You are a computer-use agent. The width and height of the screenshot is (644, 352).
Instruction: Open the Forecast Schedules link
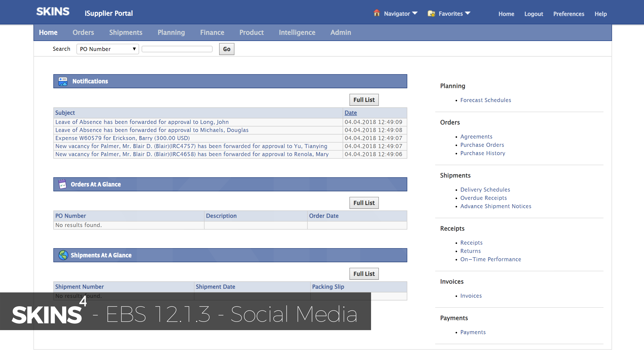coord(486,100)
